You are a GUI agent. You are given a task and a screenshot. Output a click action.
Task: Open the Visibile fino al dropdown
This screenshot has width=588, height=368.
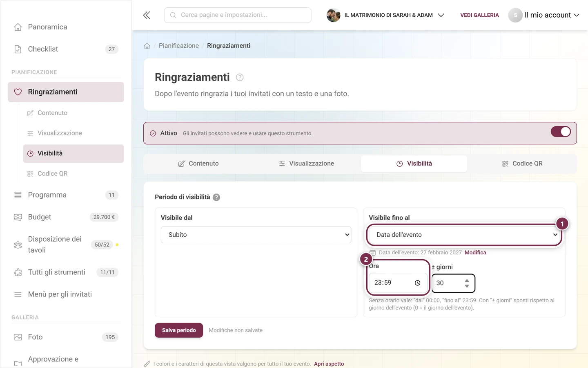point(464,235)
